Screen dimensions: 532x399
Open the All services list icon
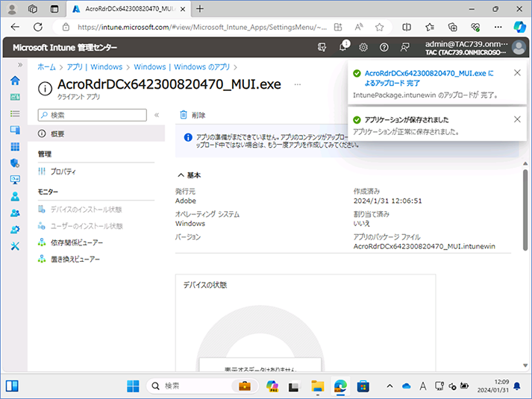(x=15, y=113)
